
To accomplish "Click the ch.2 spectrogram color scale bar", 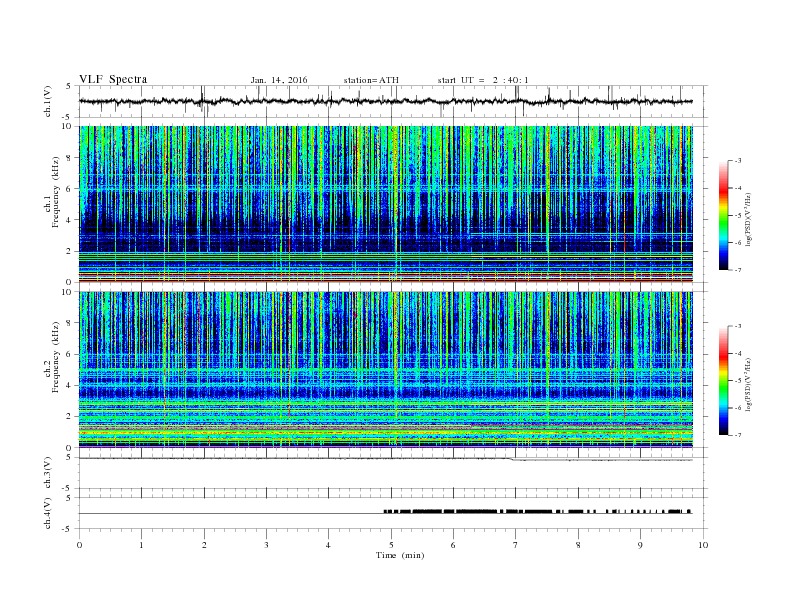I will (x=723, y=380).
